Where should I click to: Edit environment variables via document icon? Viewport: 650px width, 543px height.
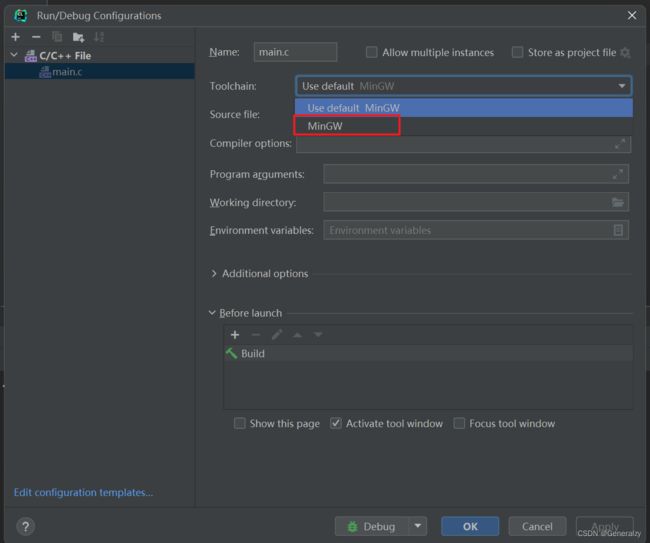pyautogui.click(x=618, y=230)
